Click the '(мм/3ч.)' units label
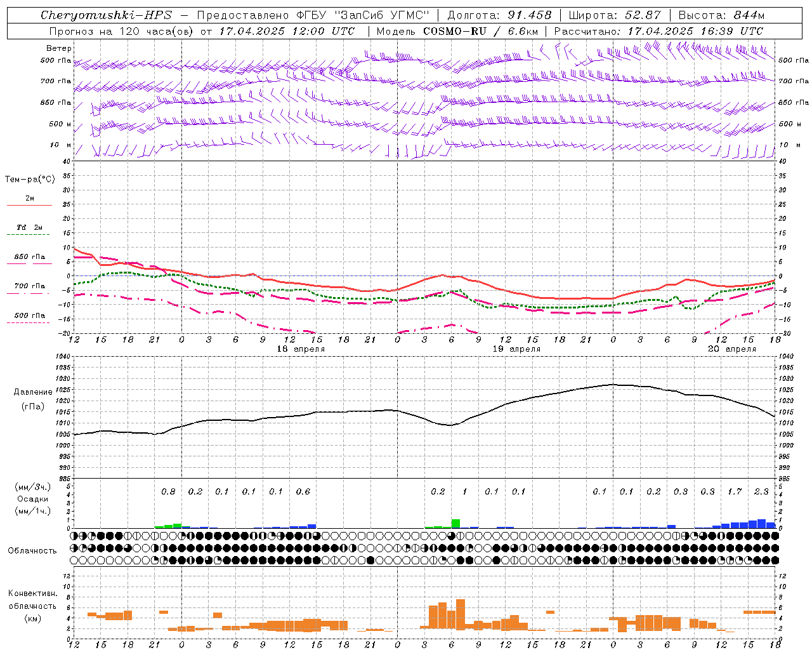Screen dimensions: 812x650 [32, 487]
